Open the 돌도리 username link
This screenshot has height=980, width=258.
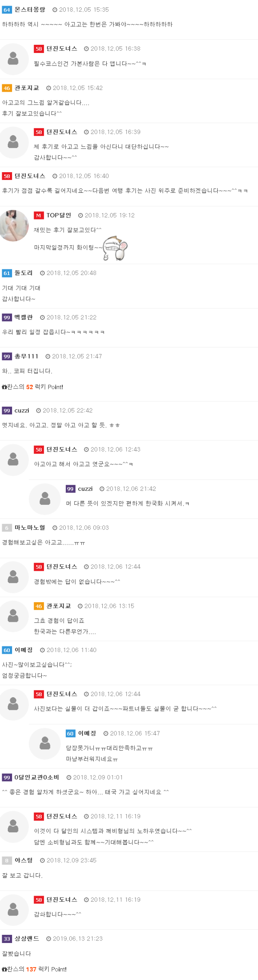coord(24,273)
